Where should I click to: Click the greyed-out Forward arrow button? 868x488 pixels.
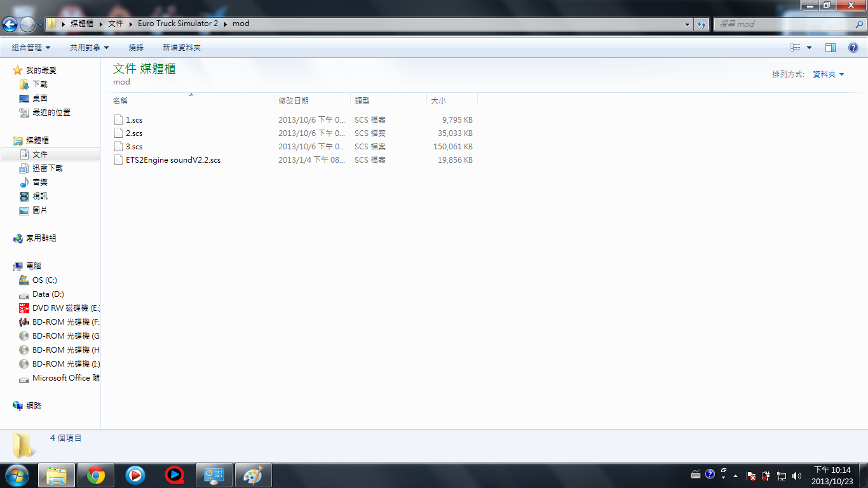28,24
